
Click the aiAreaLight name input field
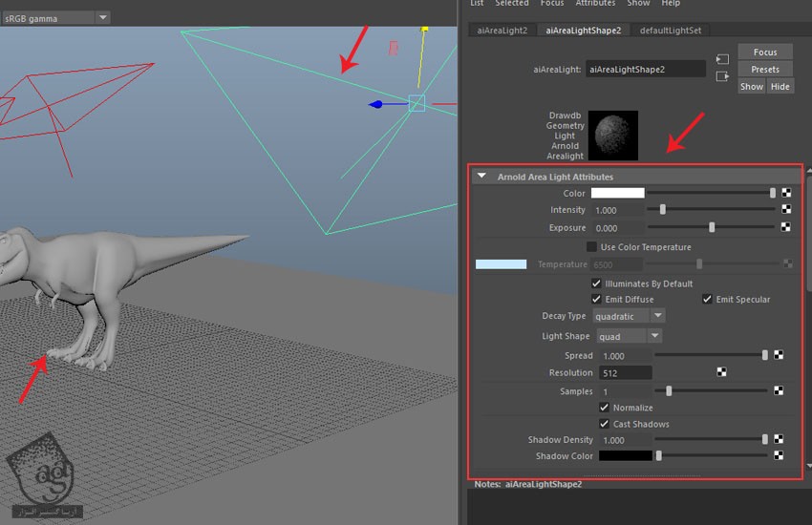[646, 70]
